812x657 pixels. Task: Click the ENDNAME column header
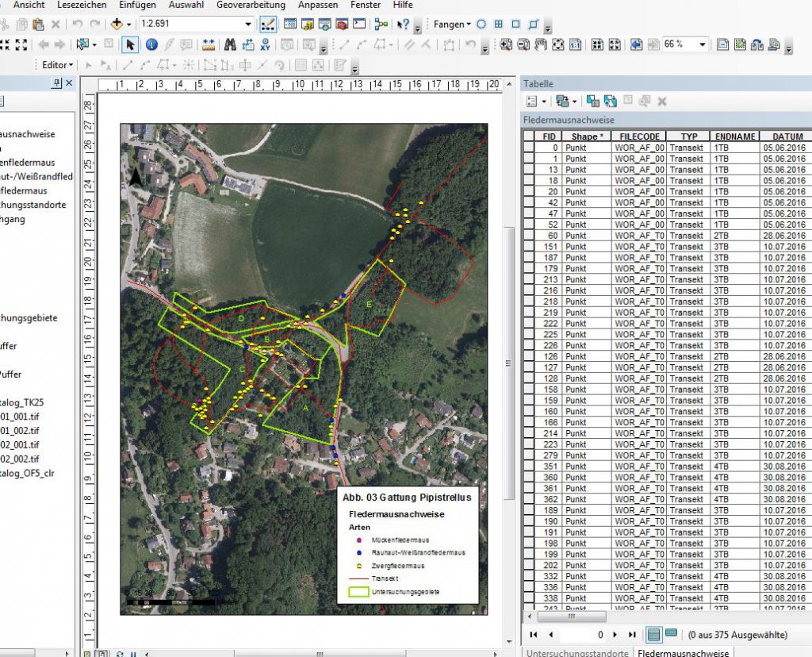click(x=735, y=136)
